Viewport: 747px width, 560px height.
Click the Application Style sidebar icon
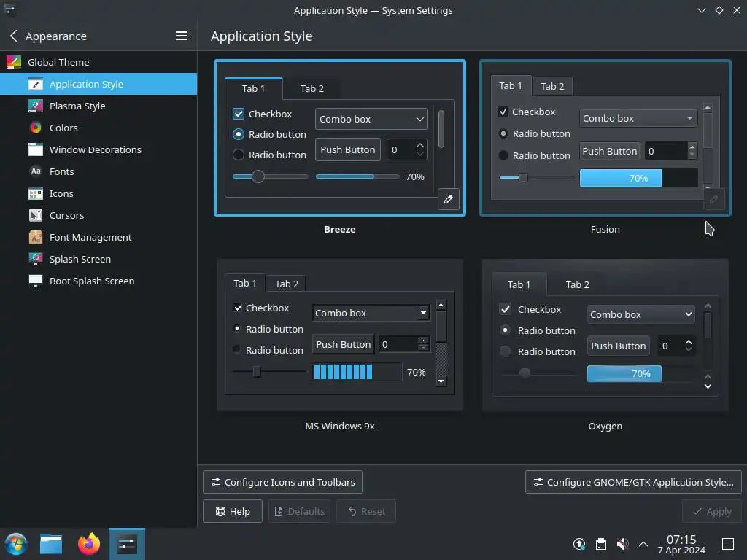tap(36, 84)
